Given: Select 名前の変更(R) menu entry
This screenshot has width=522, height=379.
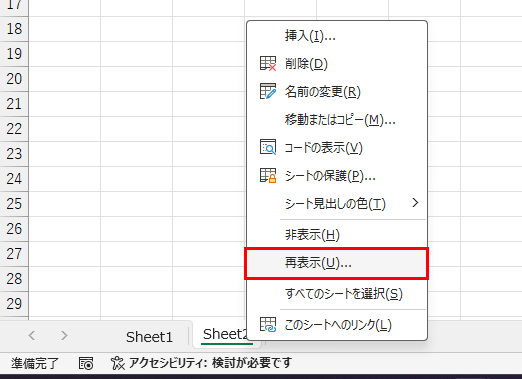Looking at the screenshot, I should tap(337, 92).
